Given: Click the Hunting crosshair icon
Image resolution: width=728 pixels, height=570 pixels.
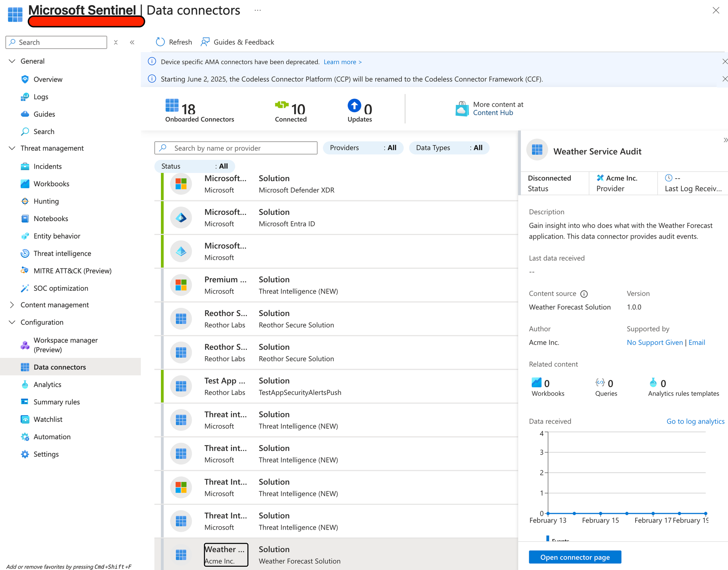Looking at the screenshot, I should (x=25, y=201).
